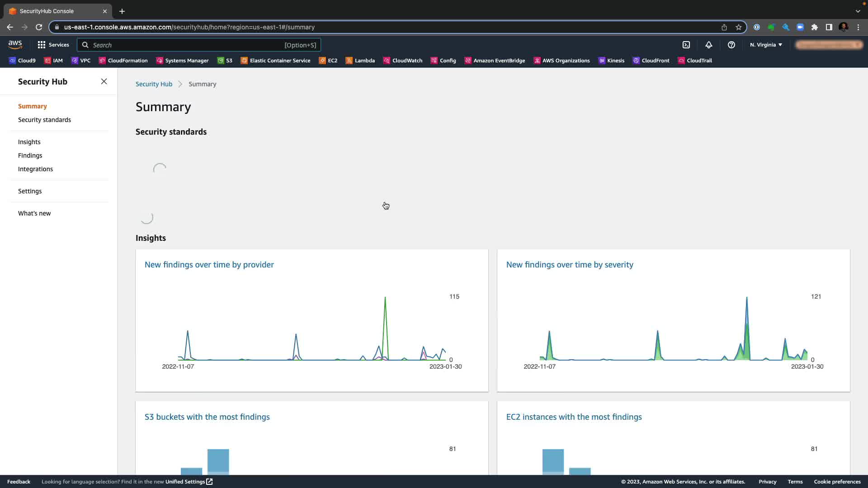Go to Security standards in the sidebar
The height and width of the screenshot is (488, 868).
[44, 120]
